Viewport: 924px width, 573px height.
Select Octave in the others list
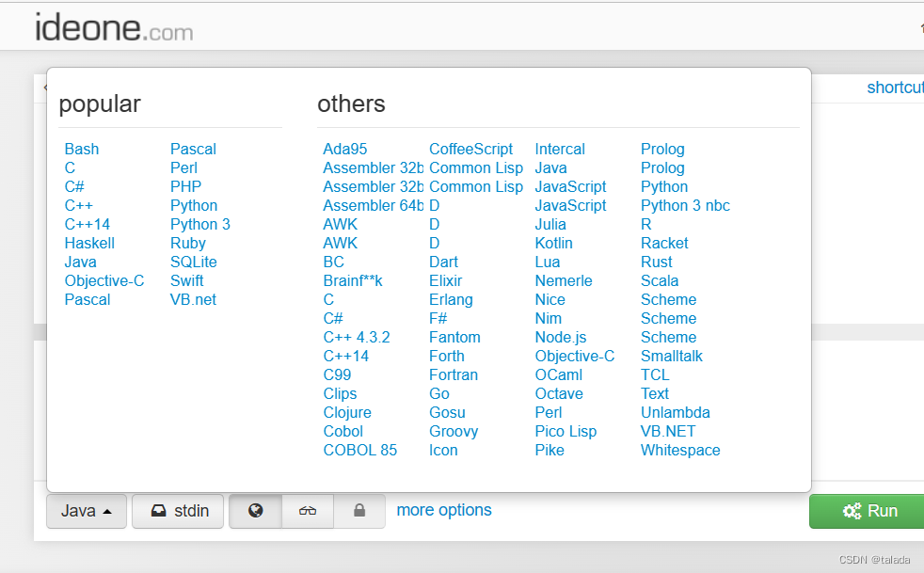559,394
